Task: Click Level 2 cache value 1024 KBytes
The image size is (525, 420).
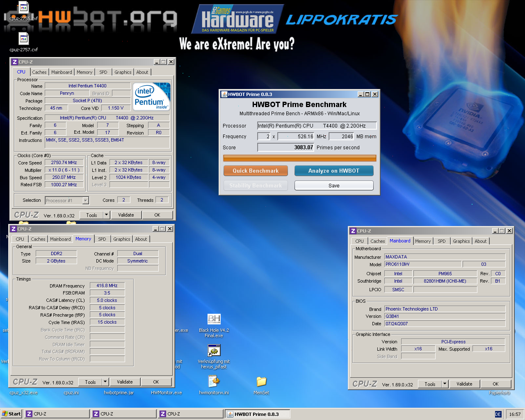Action: [x=128, y=177]
